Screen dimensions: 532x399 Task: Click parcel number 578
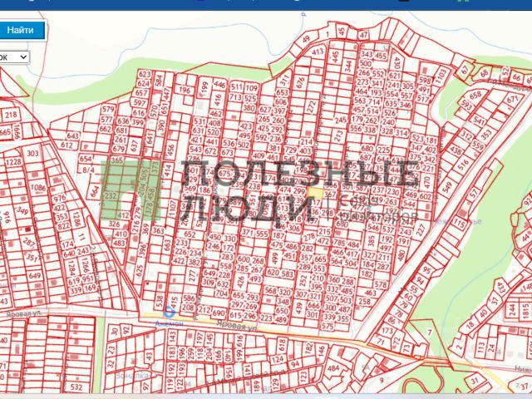click(381, 284)
